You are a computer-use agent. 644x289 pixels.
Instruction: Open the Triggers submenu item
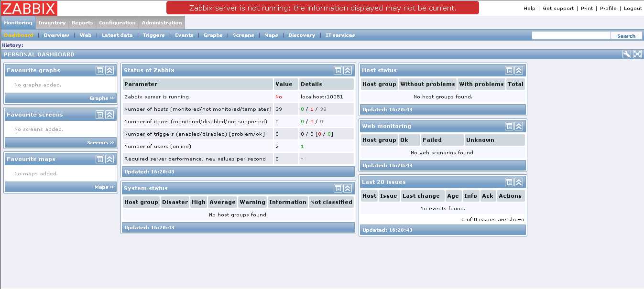153,35
